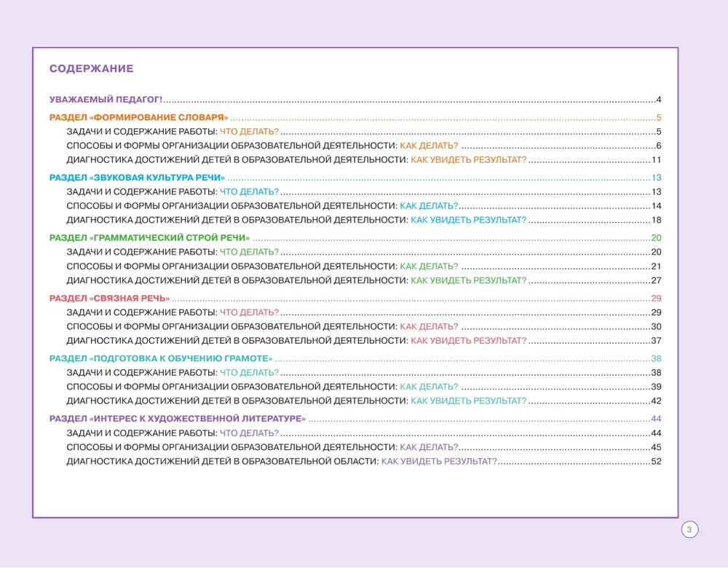This screenshot has height=568, width=728.
Task: Click the circled page number 3
Action: 689,529
